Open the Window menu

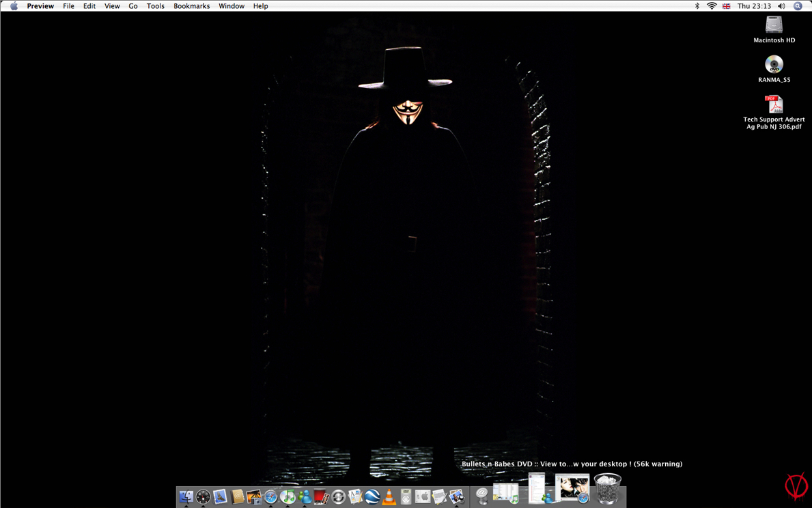coord(232,6)
